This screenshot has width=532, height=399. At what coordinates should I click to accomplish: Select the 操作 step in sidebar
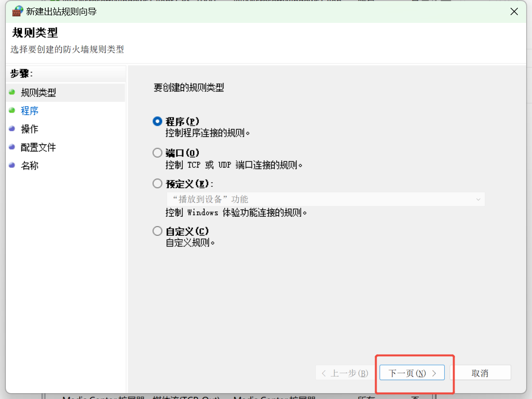pyautogui.click(x=30, y=129)
